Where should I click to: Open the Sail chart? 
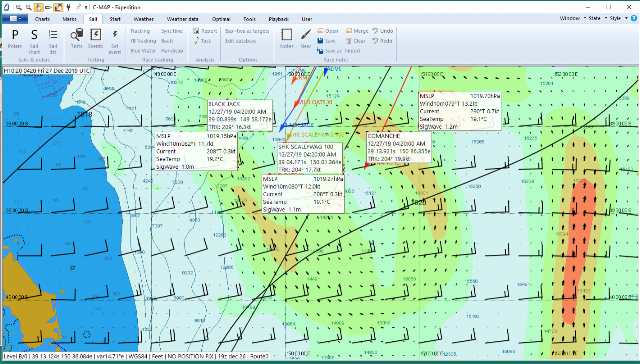coord(34,41)
